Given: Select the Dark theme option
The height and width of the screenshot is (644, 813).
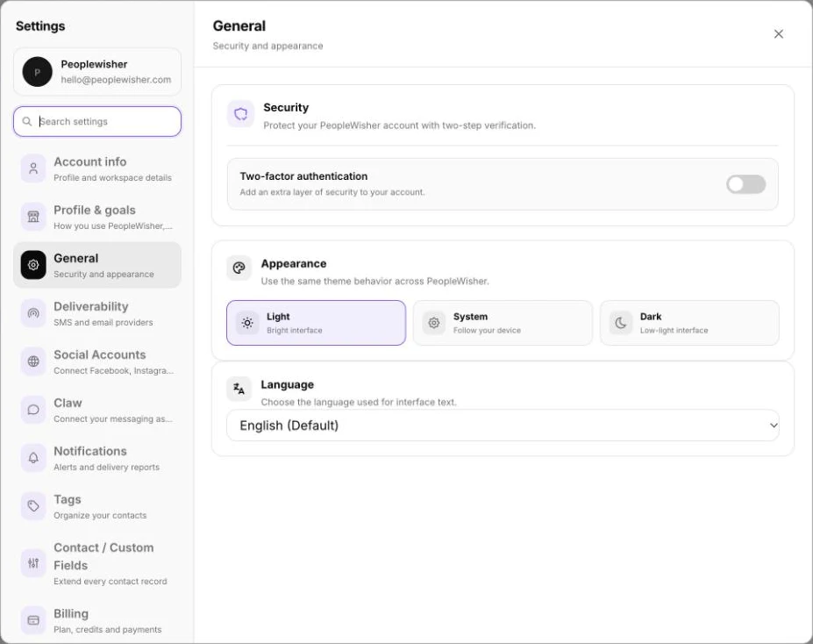Looking at the screenshot, I should pos(689,323).
